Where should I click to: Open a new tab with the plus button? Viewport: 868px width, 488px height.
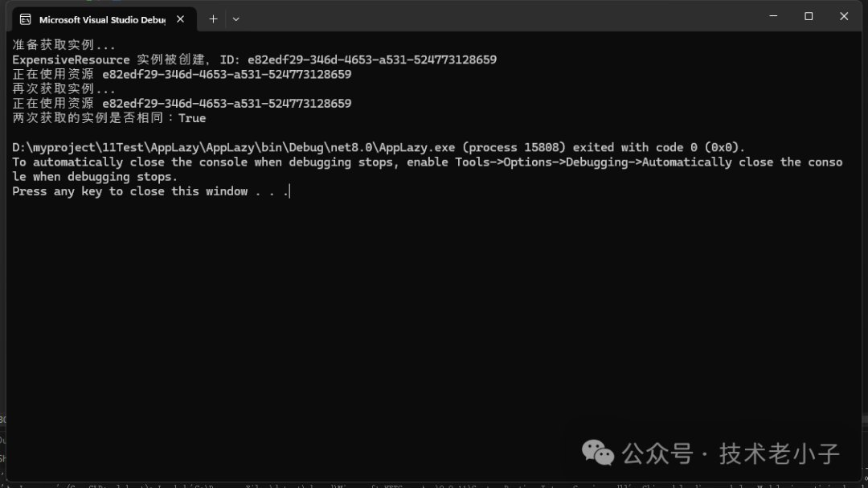click(x=213, y=18)
